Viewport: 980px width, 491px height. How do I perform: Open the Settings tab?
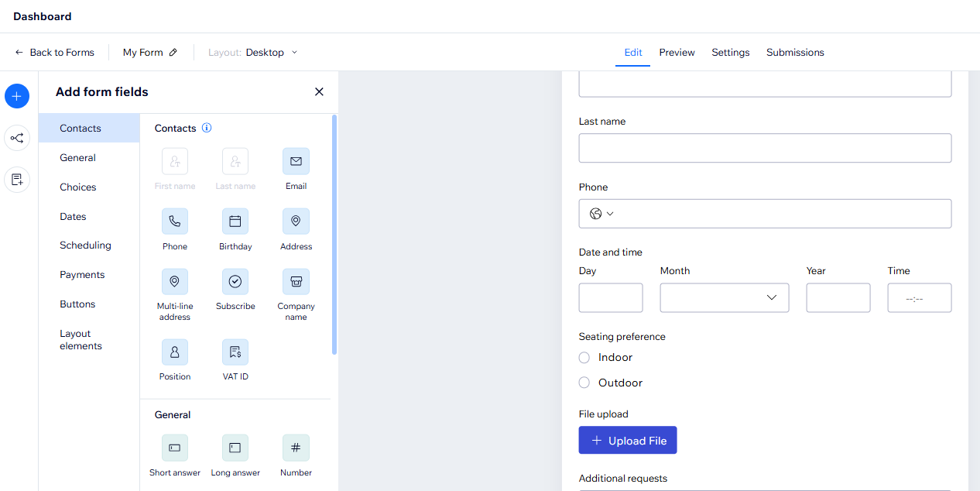click(x=731, y=53)
